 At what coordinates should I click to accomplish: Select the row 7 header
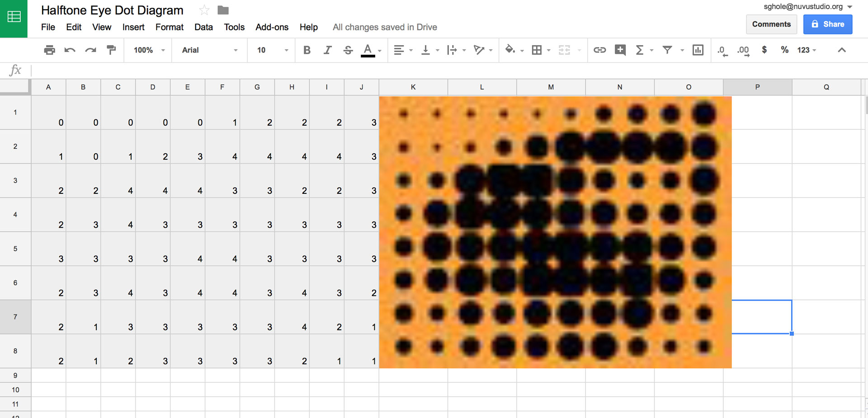pos(15,317)
